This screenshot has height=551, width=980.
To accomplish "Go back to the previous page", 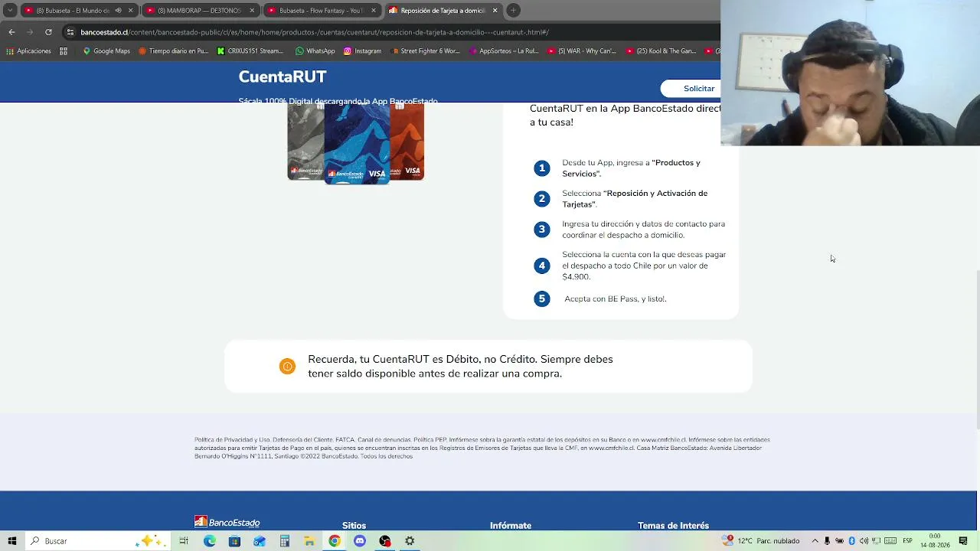I will tap(11, 32).
